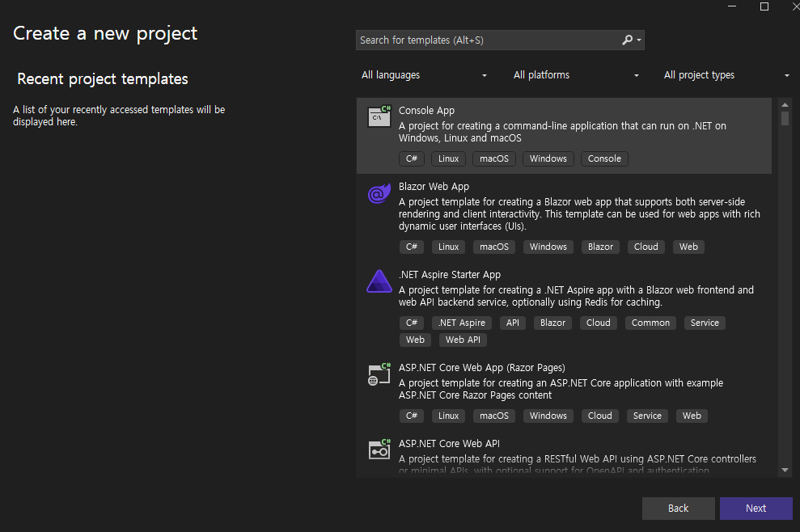Open the All platforms filter dropdown
This screenshot has height=532, width=800.
pos(576,75)
